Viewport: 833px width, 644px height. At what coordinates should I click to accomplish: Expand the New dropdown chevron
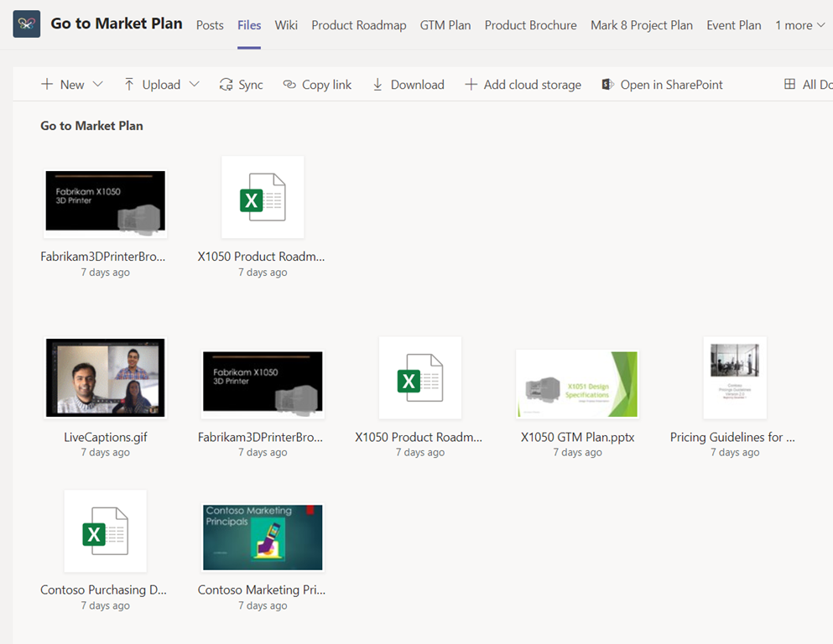[98, 84]
